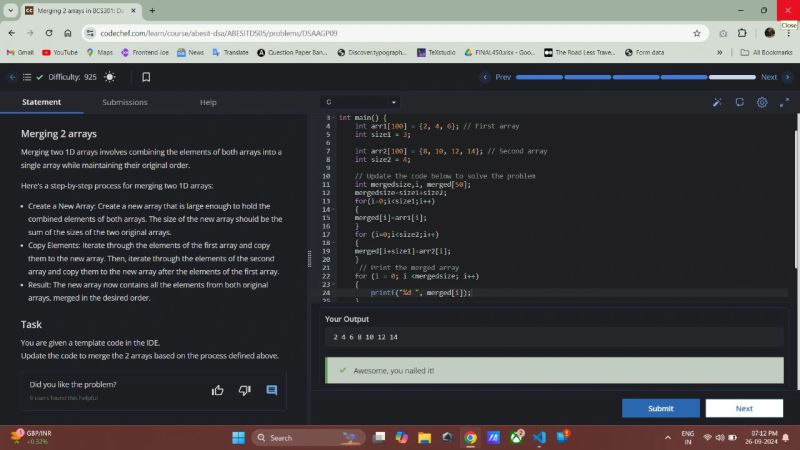Go back in browser history

click(12, 33)
